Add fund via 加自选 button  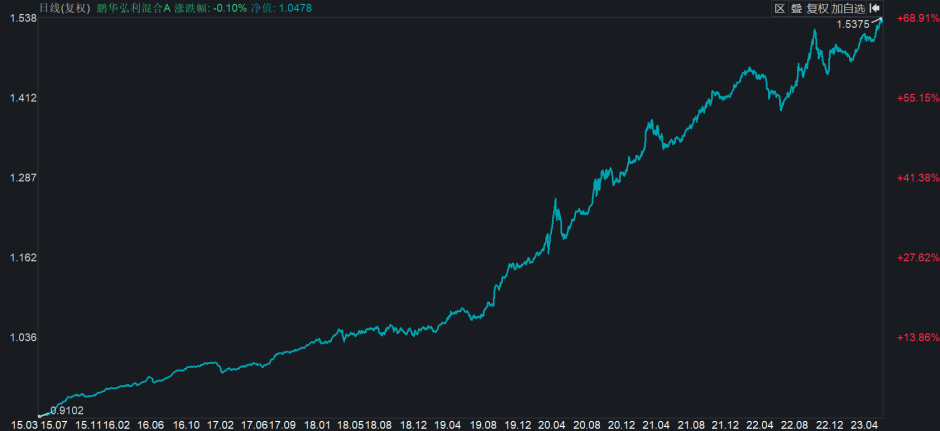[848, 8]
